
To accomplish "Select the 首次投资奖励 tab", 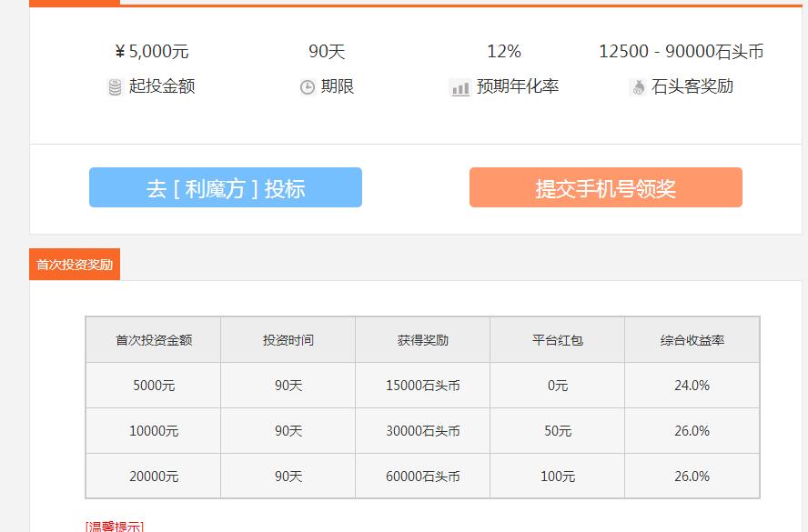I will coord(75,265).
